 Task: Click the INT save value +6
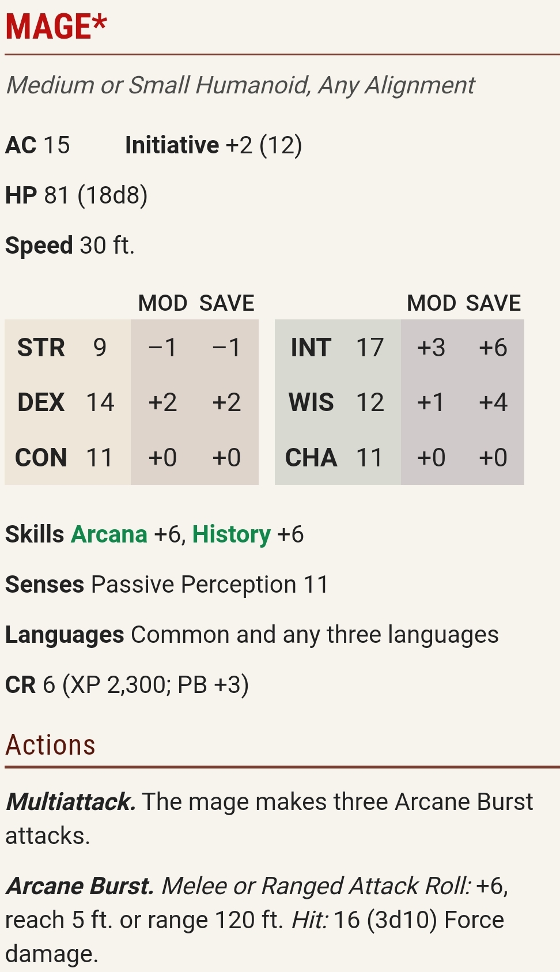(x=493, y=348)
